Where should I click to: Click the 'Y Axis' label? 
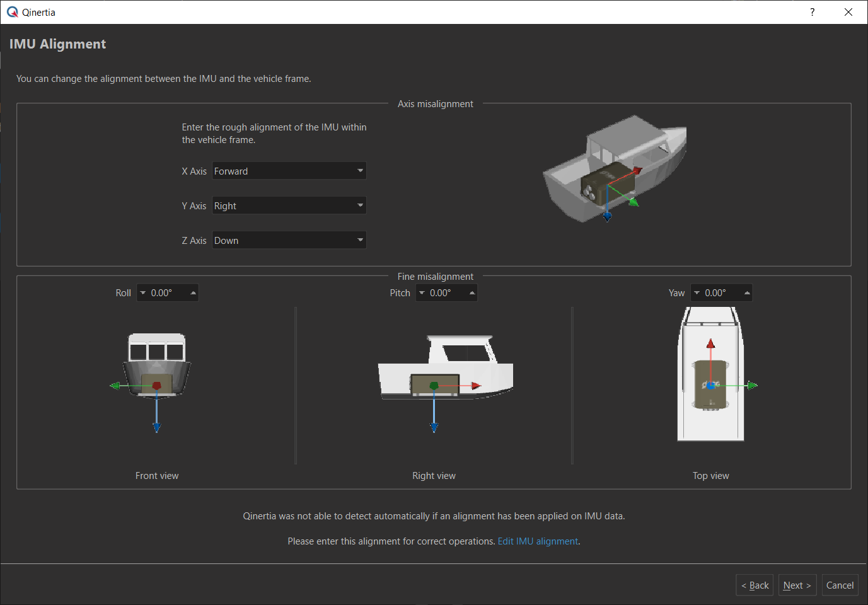pos(194,206)
